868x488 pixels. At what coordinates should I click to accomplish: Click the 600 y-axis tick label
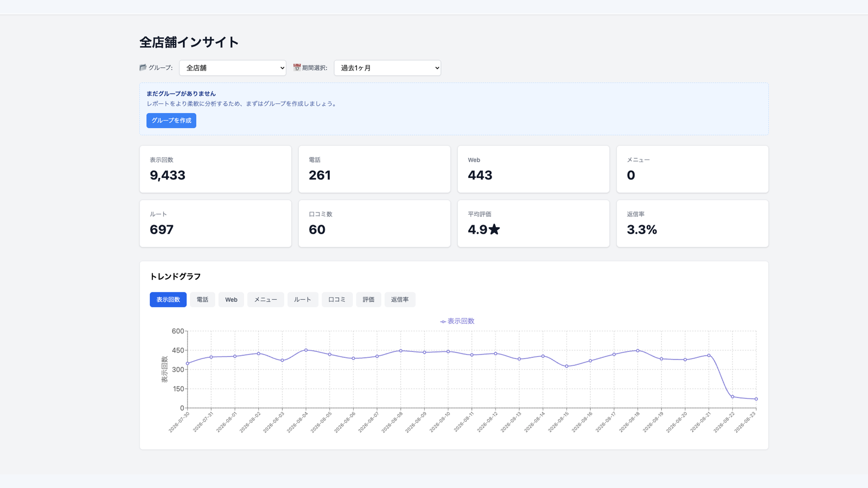[178, 331]
